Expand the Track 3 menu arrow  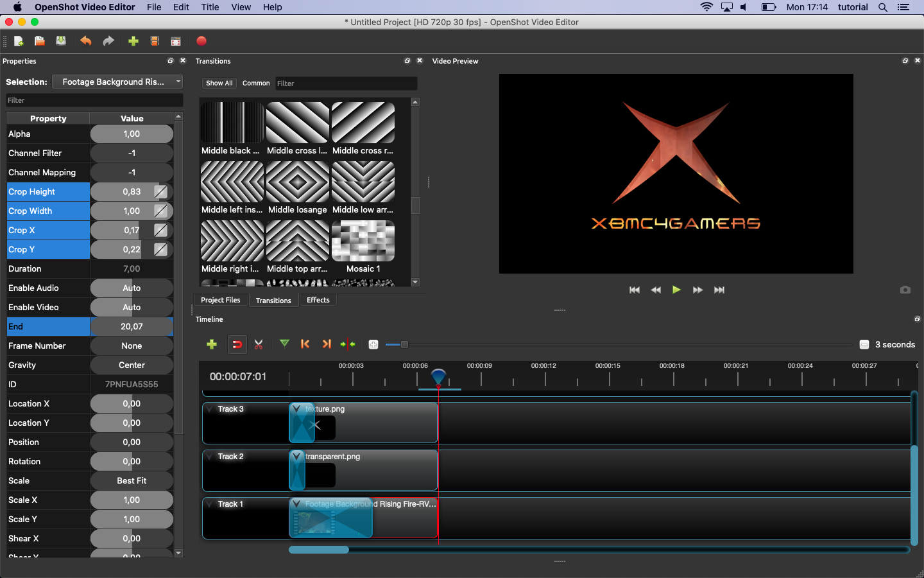pos(210,409)
